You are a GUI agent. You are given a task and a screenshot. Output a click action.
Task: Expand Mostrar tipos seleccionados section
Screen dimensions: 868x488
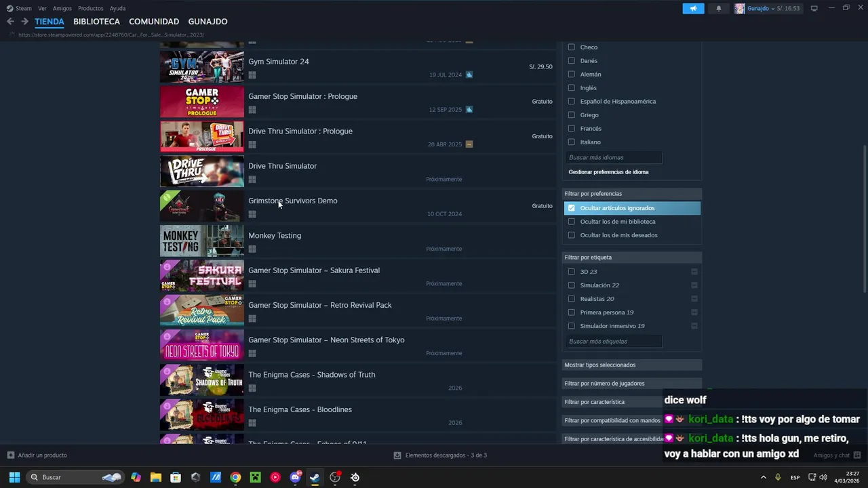[x=632, y=365]
